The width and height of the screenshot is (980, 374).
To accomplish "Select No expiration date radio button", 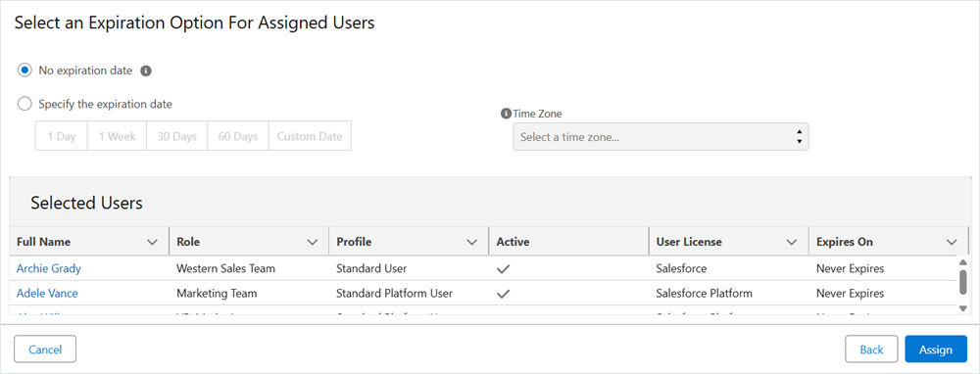I will pos(24,70).
